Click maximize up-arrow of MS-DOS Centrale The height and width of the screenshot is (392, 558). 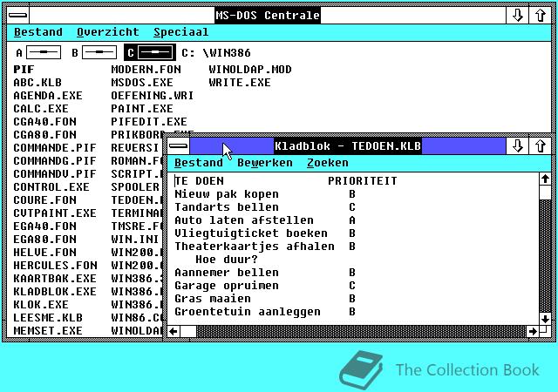(541, 16)
